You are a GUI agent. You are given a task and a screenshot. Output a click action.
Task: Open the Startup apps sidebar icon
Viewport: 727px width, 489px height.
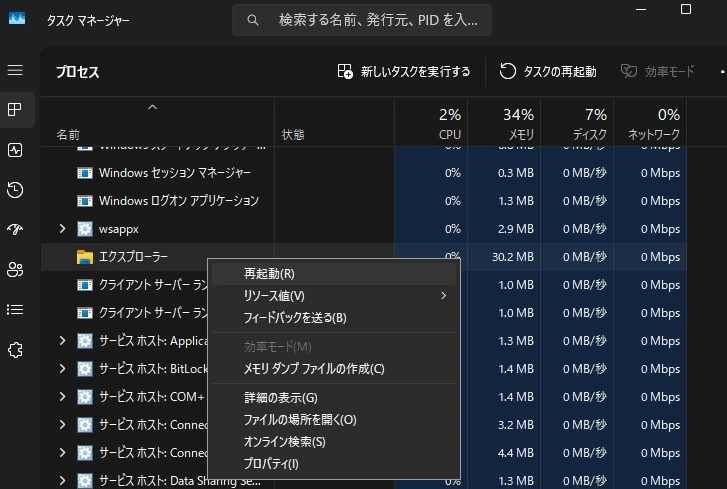[15, 229]
